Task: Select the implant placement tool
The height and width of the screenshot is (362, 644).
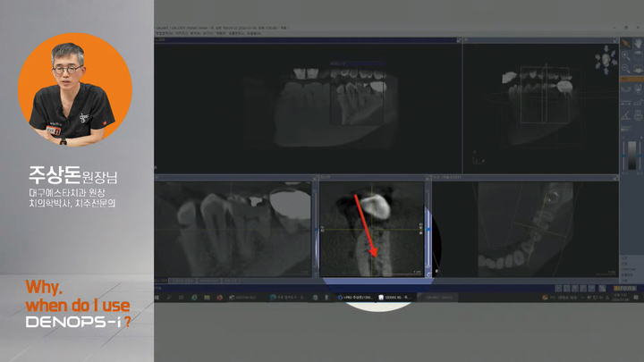Action: point(638,115)
